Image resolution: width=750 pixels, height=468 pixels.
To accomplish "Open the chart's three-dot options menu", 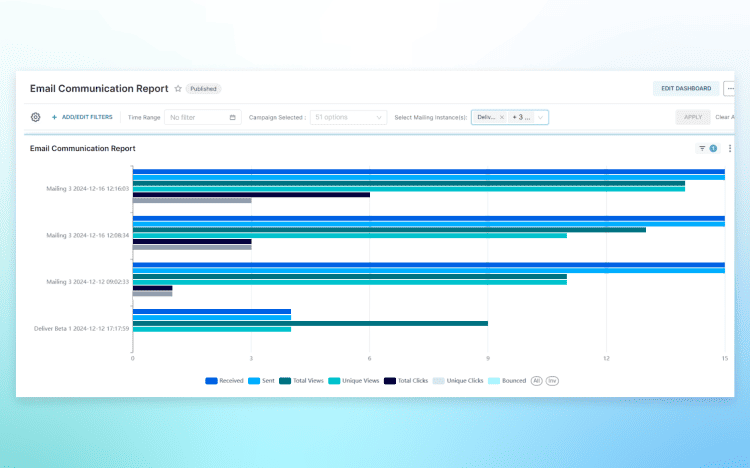I will coord(730,148).
